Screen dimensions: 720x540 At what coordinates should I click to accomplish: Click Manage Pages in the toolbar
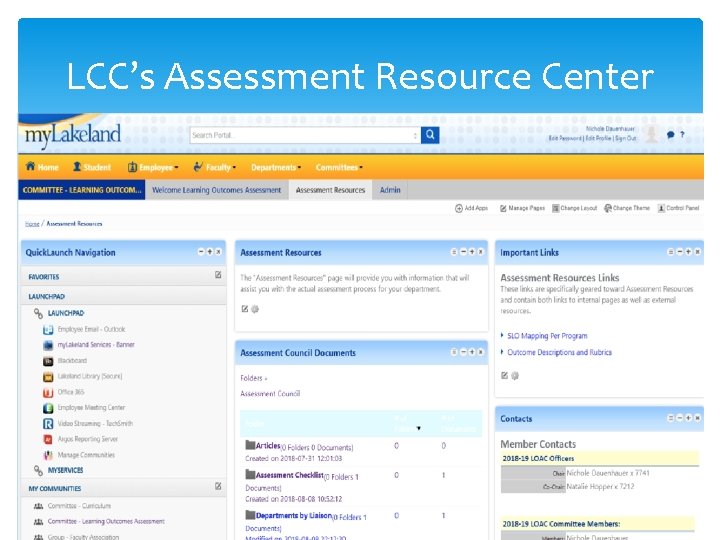click(522, 208)
